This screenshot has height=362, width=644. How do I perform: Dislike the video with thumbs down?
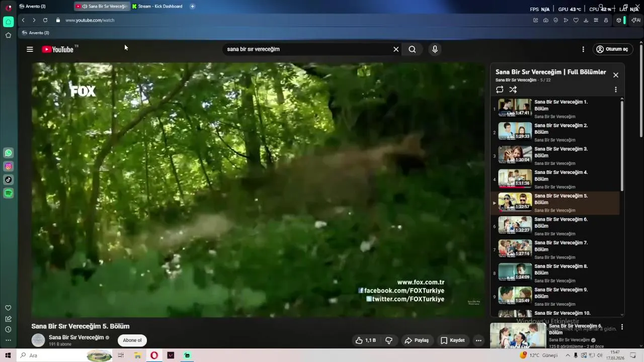389,340
